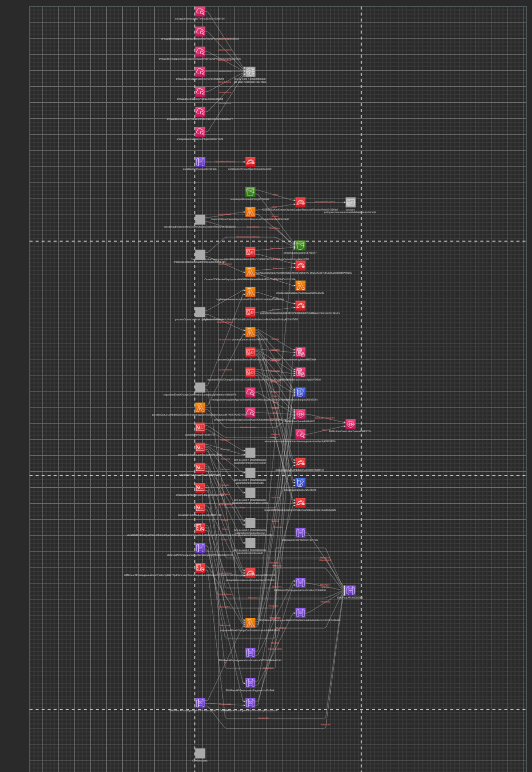The width and height of the screenshot is (532, 772).
Task: Select the EMSvbdevDeadLetterQueue node
Action: pos(350,424)
